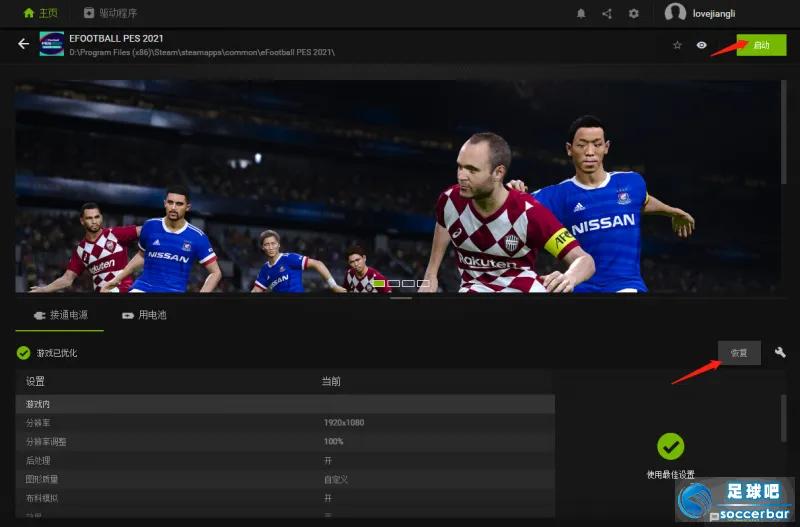Click the 恢复 revert button
Image resolution: width=800 pixels, height=527 pixels.
[739, 353]
